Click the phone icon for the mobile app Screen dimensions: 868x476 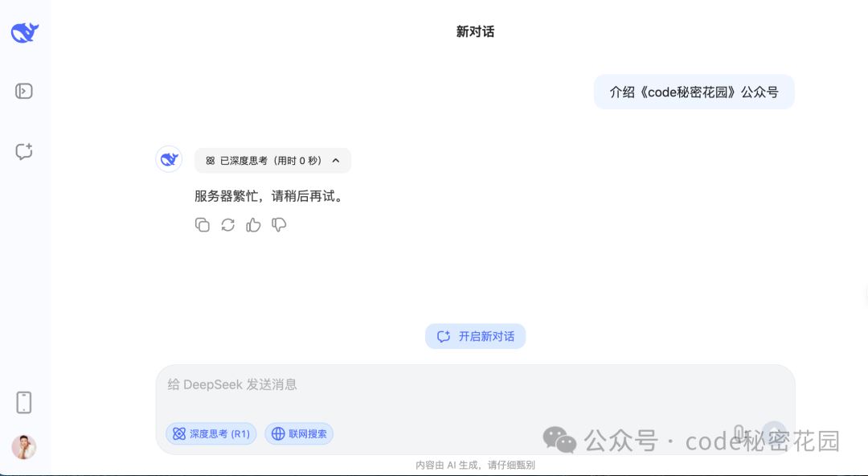click(23, 402)
